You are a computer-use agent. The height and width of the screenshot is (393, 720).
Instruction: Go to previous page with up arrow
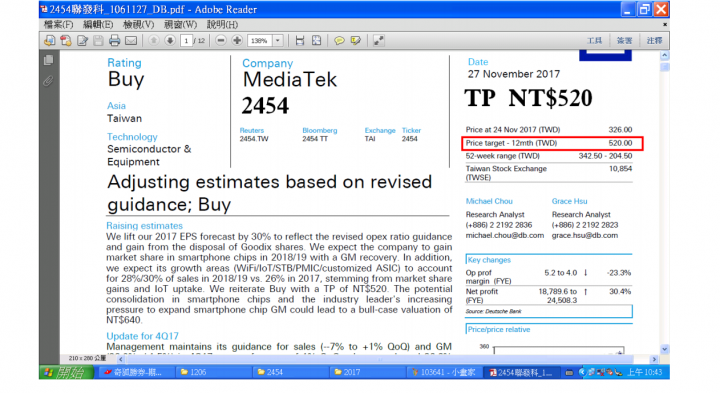154,41
